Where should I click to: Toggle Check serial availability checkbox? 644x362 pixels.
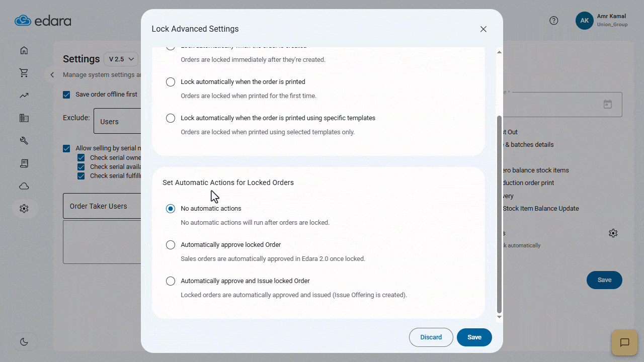[x=81, y=167]
